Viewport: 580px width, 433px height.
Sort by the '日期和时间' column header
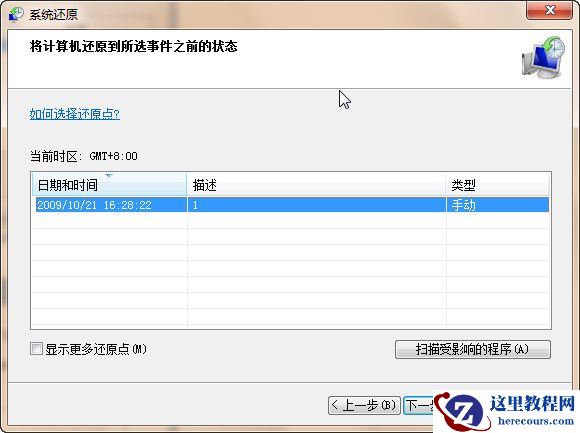point(109,185)
